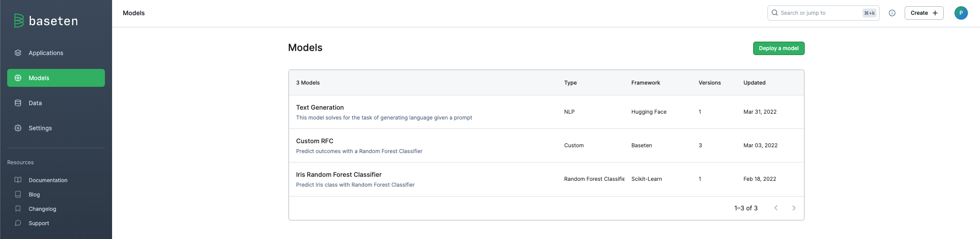Image resolution: width=980 pixels, height=239 pixels.
Task: Click the info circle icon in header
Action: tap(892, 13)
